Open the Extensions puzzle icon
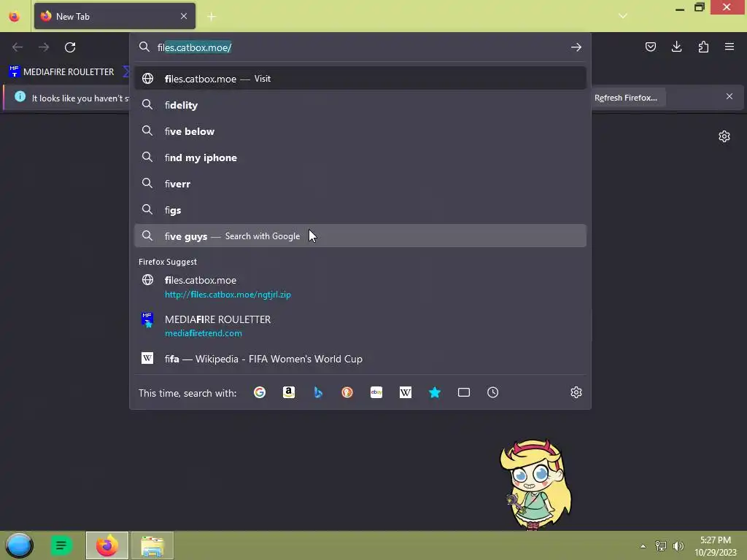747x560 pixels. (703, 47)
